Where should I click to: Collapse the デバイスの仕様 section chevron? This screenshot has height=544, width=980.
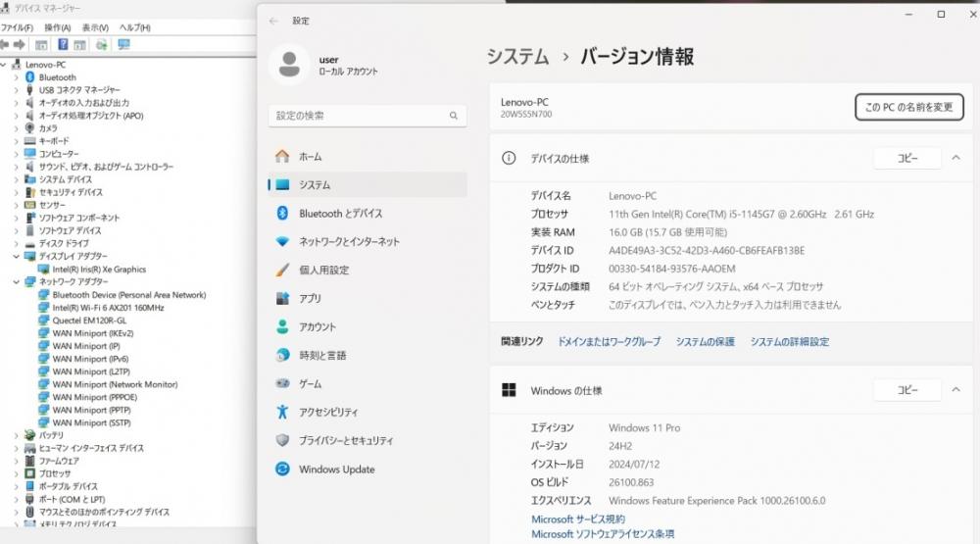955,158
